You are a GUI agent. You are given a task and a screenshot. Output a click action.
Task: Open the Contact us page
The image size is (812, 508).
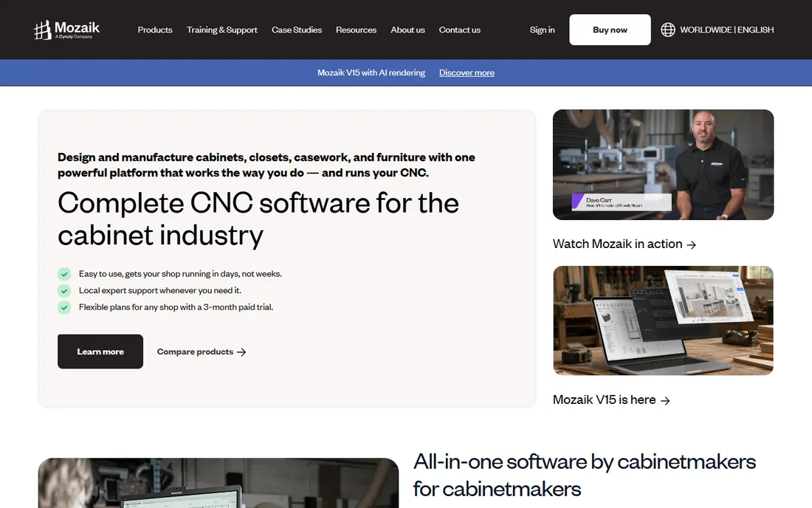pos(459,30)
